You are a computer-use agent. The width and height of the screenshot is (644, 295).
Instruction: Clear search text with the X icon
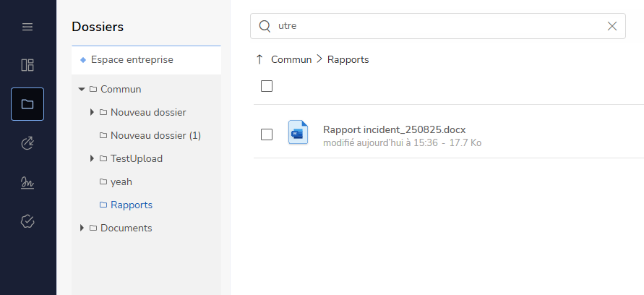612,26
